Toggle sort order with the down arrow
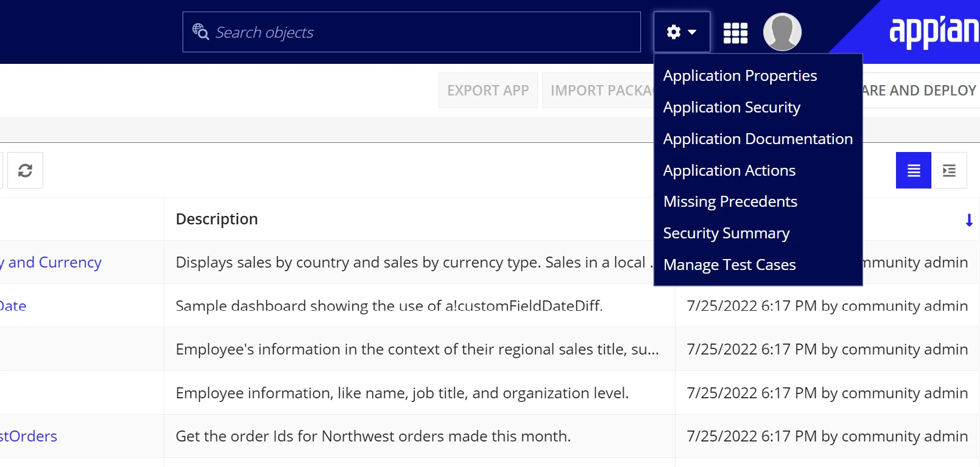Image resolution: width=980 pixels, height=467 pixels. point(969,220)
